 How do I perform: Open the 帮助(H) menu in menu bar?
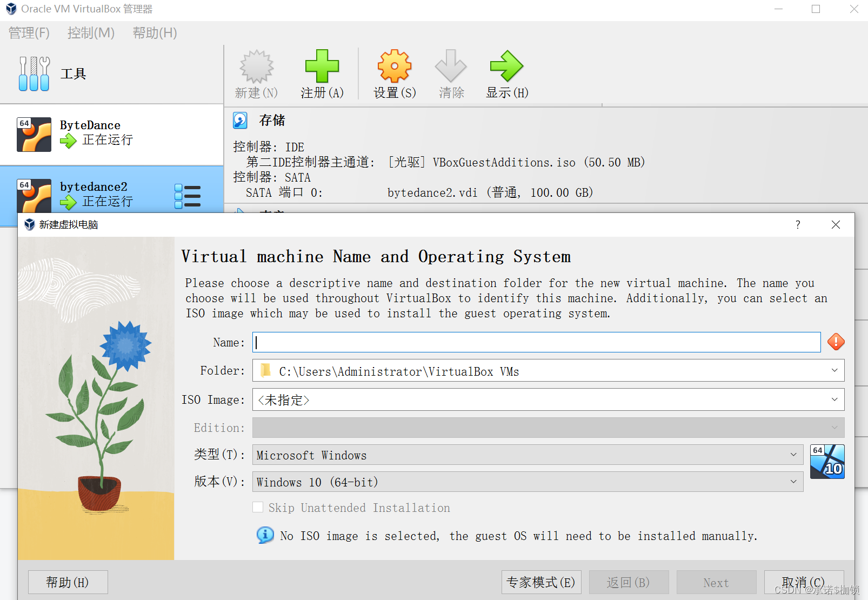tap(155, 33)
